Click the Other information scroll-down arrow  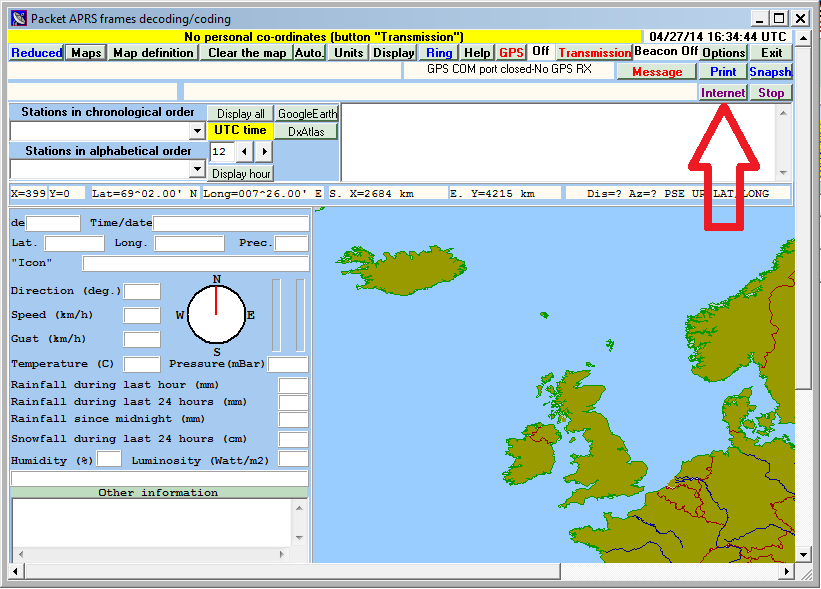click(x=299, y=538)
